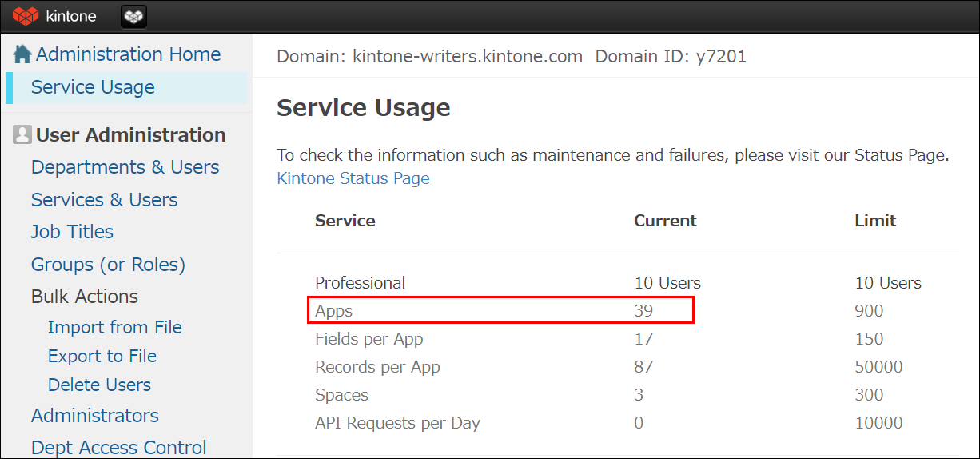This screenshot has width=980, height=459.
Task: Open Delete Users bulk action
Action: pyautogui.click(x=99, y=385)
